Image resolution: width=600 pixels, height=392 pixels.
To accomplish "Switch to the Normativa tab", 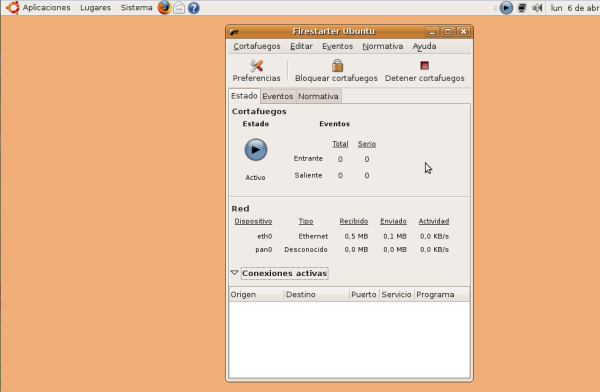I will pyautogui.click(x=318, y=96).
